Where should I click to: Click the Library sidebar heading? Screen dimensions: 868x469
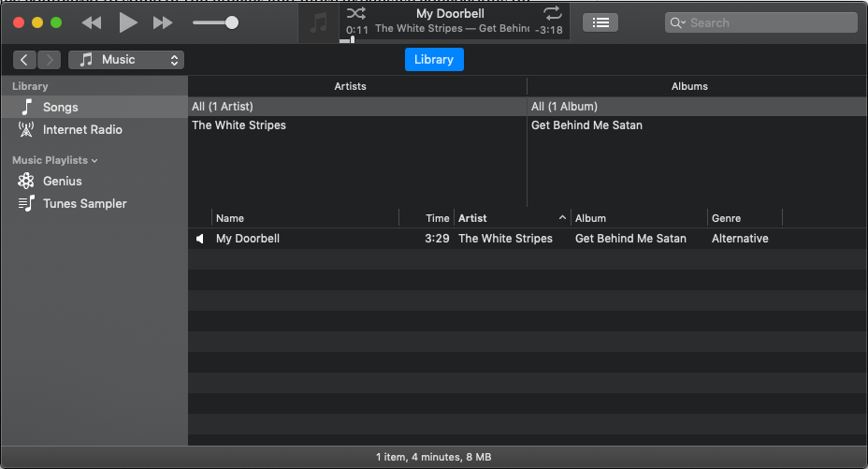[x=31, y=86]
